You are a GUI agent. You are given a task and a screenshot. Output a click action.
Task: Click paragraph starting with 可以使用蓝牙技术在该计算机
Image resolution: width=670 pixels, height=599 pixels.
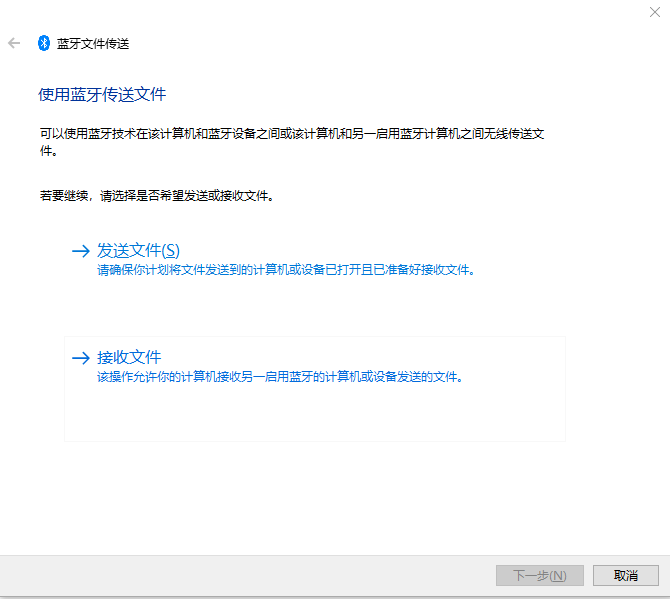(x=292, y=142)
